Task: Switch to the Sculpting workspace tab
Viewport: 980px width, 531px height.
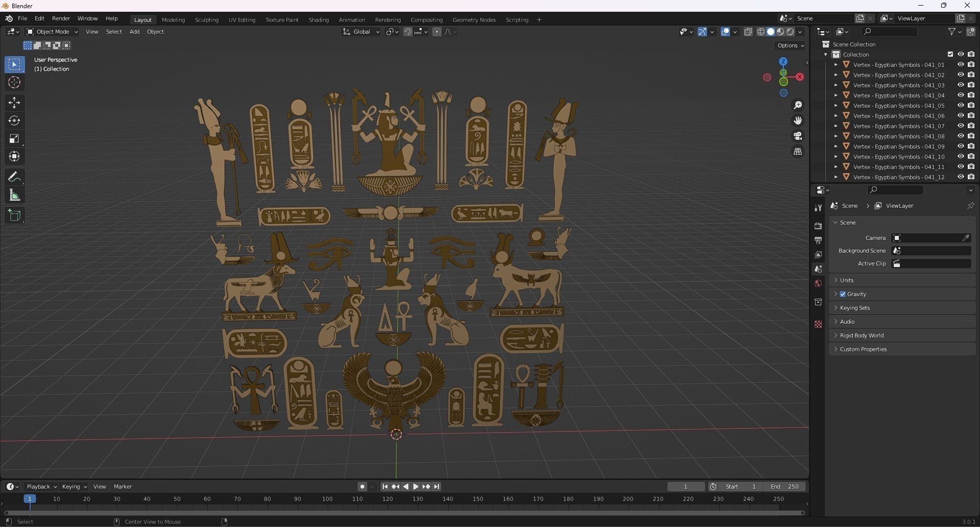Action: pos(207,20)
